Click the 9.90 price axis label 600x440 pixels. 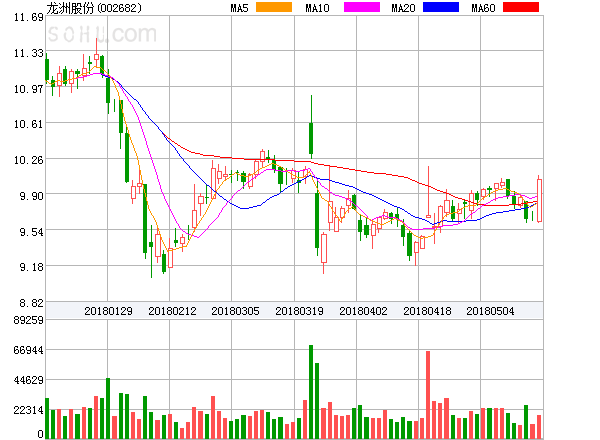pos(31,196)
